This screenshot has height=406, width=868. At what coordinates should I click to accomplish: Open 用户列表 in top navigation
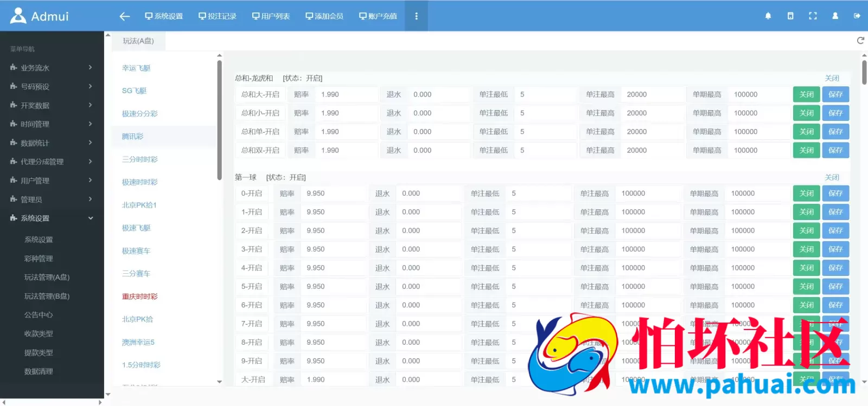pyautogui.click(x=271, y=16)
